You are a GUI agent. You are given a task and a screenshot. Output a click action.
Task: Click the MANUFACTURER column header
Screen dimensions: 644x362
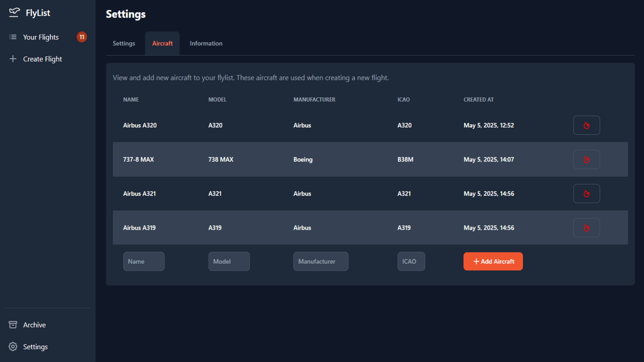(314, 99)
